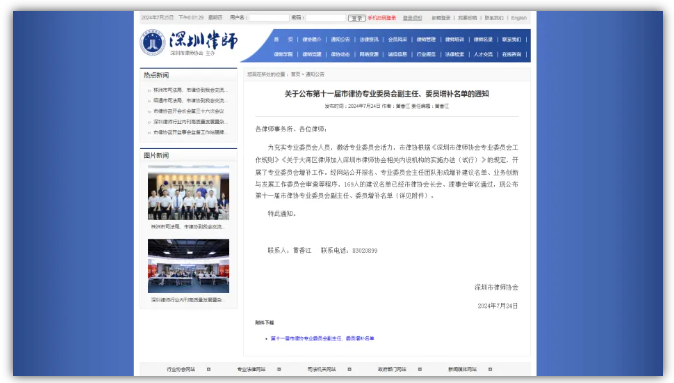
Task: Click the 密码 password input field
Action: (x=325, y=18)
